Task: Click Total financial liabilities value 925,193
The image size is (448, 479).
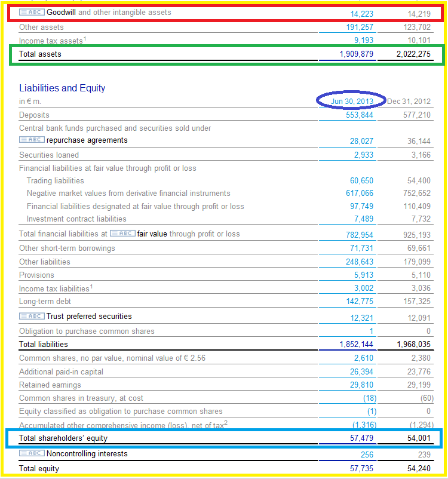Action: tap(417, 235)
